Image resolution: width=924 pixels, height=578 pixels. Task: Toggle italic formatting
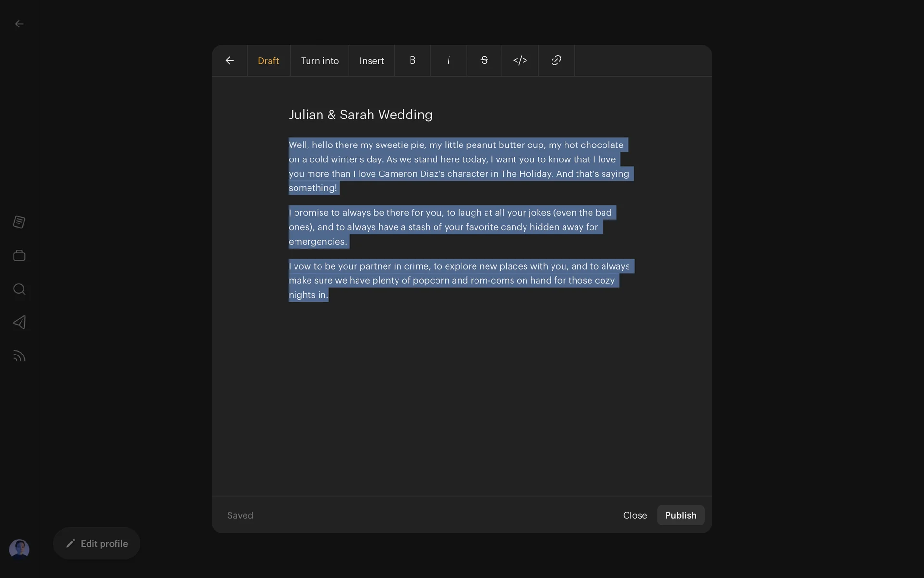[x=448, y=60]
